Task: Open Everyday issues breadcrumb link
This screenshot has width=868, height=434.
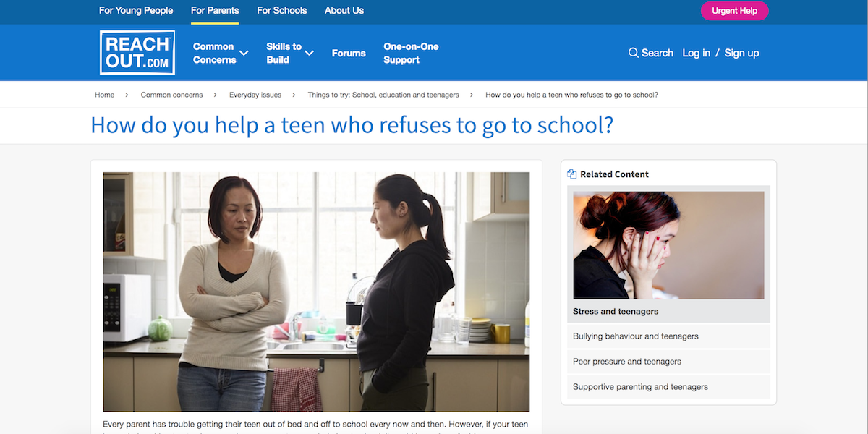Action: (255, 95)
